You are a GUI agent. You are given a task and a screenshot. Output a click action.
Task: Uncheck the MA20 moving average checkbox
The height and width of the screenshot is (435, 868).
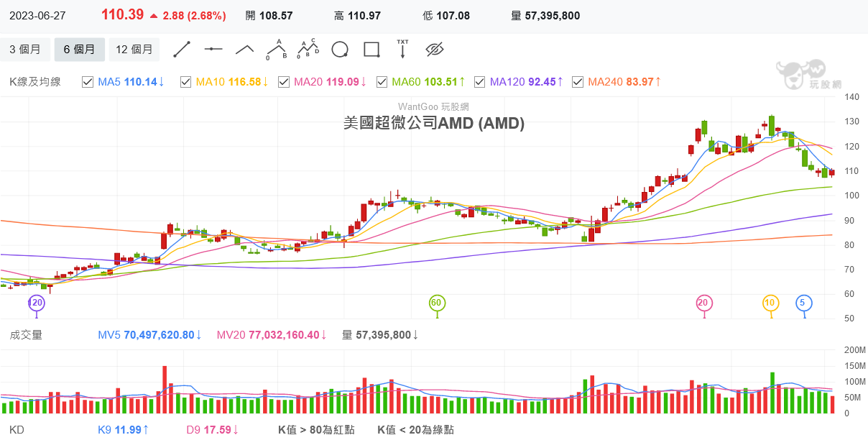(283, 82)
